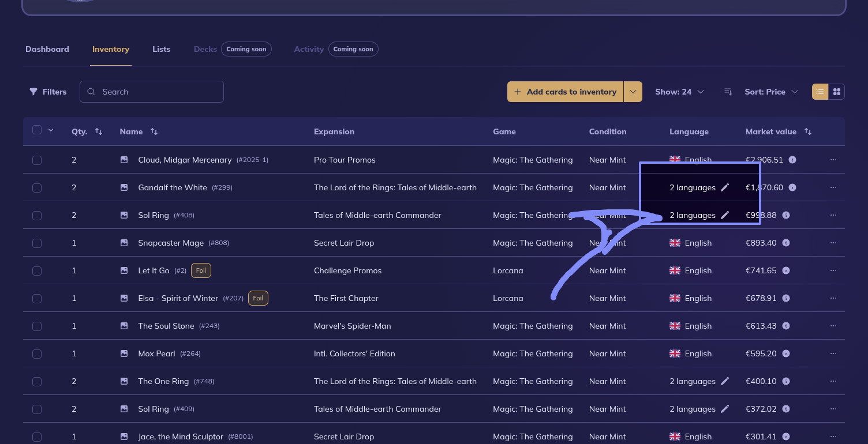Switch to the Dashboard tab

point(47,49)
